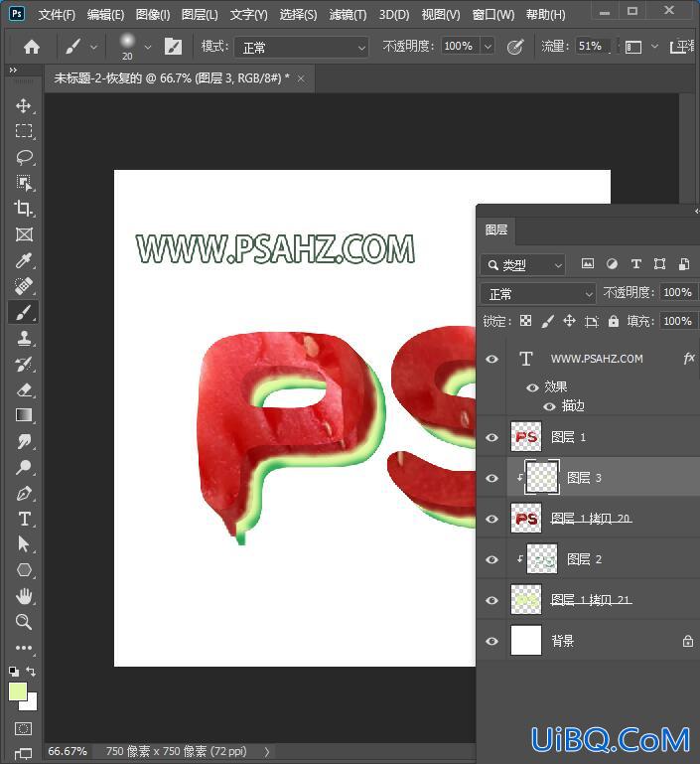
Task: Toggle visibility of 描边 effect
Action: 550,406
